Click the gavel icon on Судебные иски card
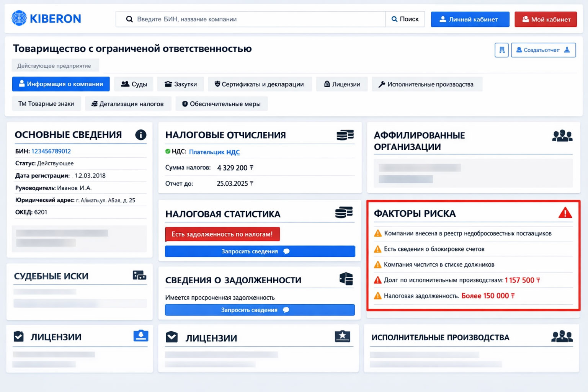588x392 pixels. pyautogui.click(x=140, y=275)
